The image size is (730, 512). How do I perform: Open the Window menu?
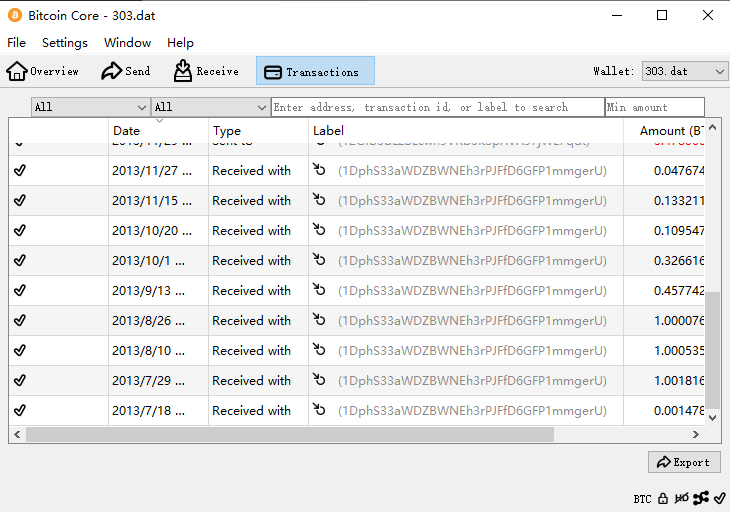click(x=127, y=43)
